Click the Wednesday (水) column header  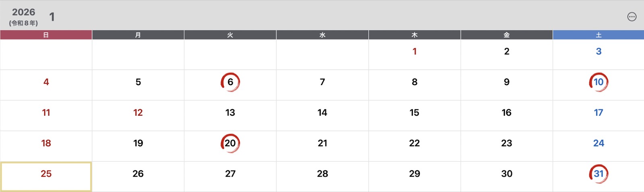tap(322, 35)
